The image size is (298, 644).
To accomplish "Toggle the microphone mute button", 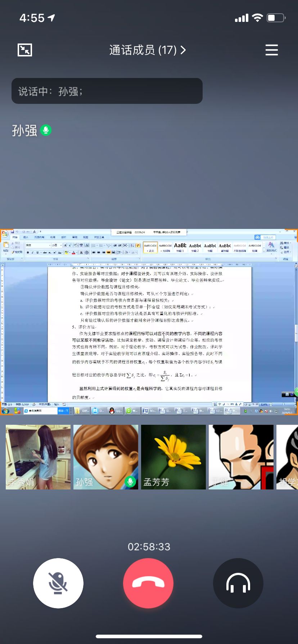I will (58, 583).
